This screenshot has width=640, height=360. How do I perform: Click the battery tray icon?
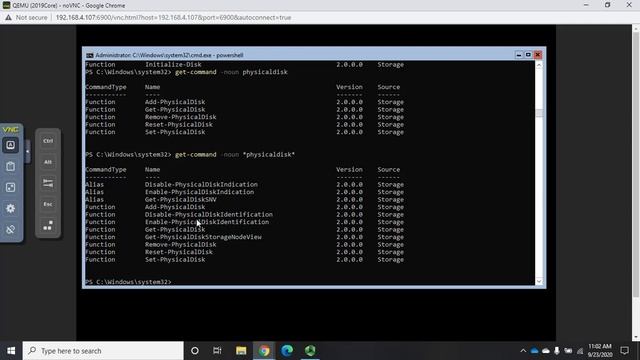568,351
